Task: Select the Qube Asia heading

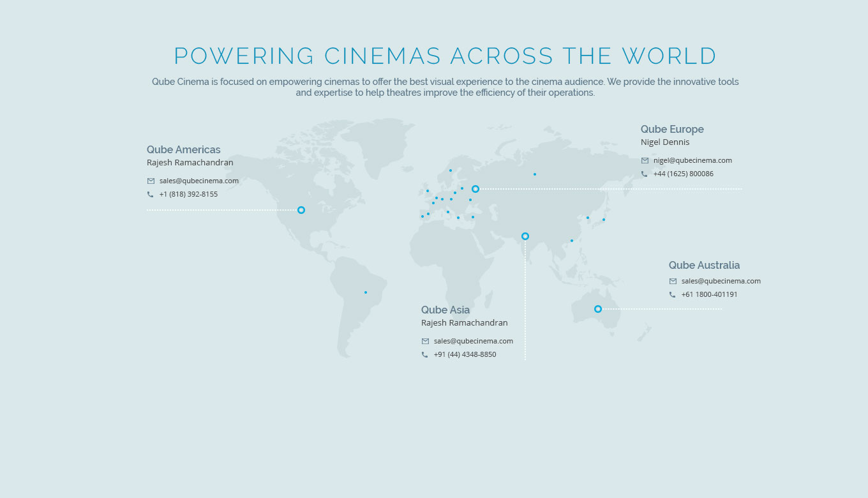Action: 445,310
